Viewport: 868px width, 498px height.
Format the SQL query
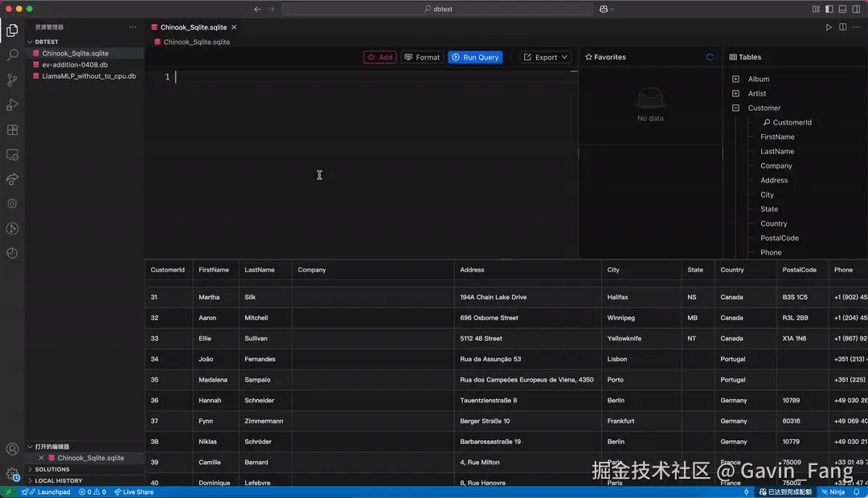[422, 57]
